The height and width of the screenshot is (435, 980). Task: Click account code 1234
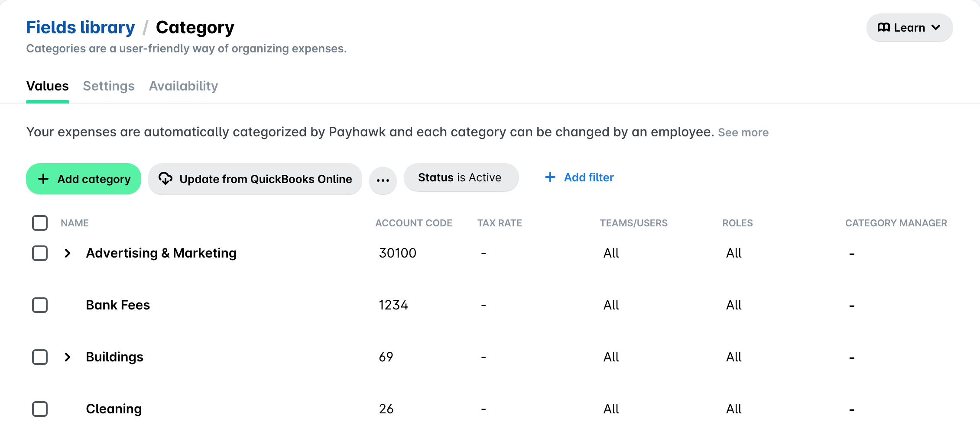coord(393,305)
